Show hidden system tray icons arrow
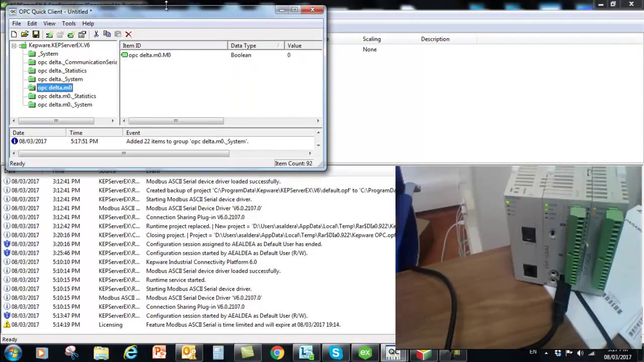The width and height of the screenshot is (644, 362). (x=547, y=353)
